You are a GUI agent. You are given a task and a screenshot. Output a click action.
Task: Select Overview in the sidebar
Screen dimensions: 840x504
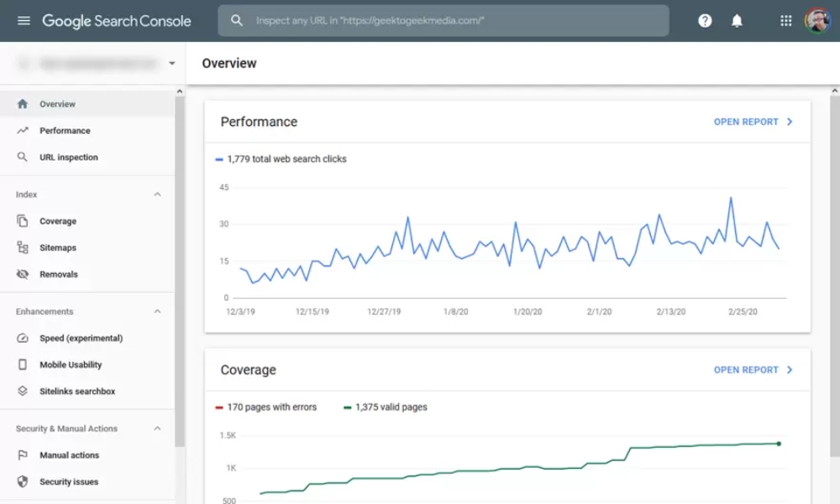click(87, 104)
